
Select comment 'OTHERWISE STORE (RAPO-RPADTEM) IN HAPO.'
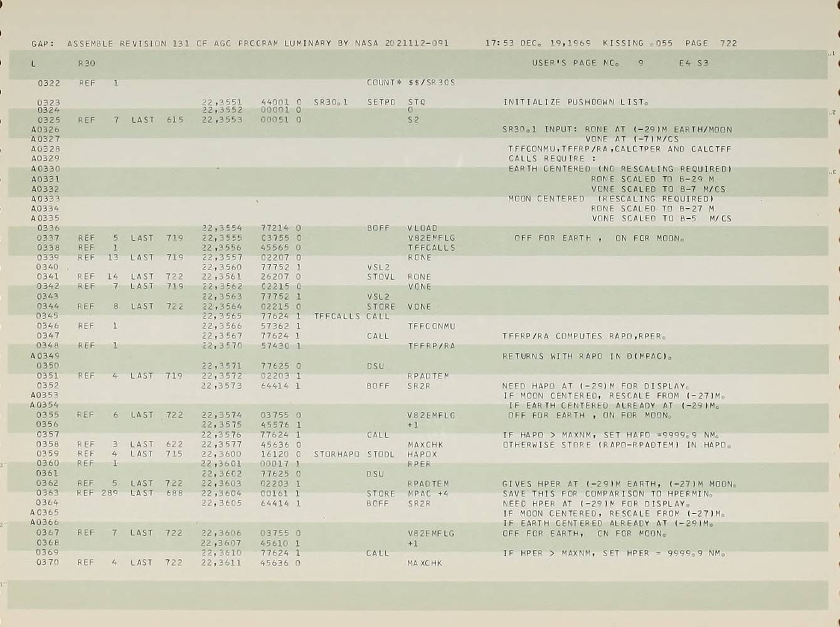pos(617,445)
